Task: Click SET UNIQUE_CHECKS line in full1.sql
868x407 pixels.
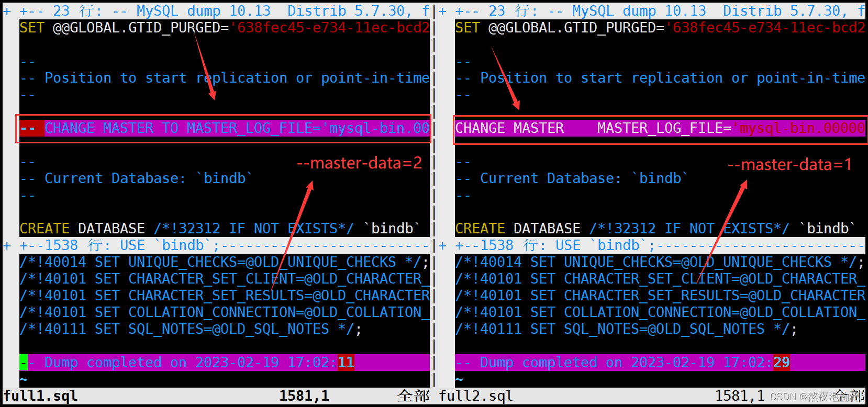Action: (225, 262)
